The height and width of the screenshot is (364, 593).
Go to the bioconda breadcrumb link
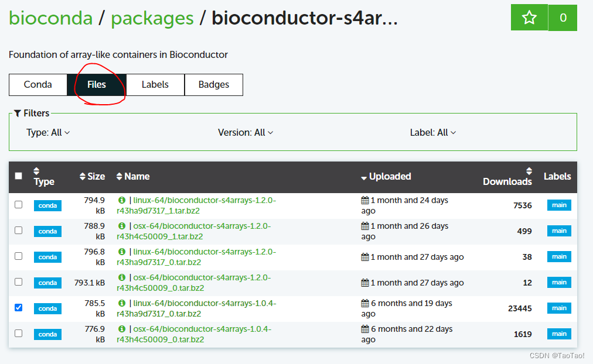click(50, 18)
